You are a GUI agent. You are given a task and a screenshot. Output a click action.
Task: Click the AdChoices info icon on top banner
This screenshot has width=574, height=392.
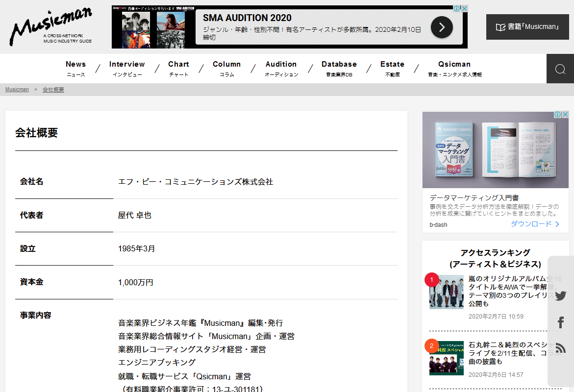point(456,9)
